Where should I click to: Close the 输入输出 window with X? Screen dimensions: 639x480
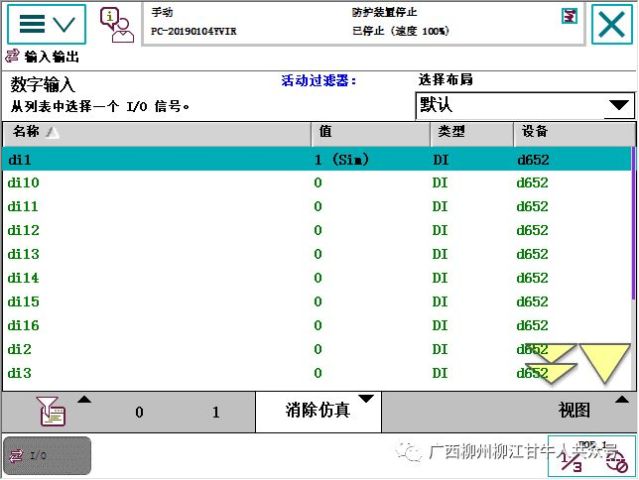click(612, 24)
